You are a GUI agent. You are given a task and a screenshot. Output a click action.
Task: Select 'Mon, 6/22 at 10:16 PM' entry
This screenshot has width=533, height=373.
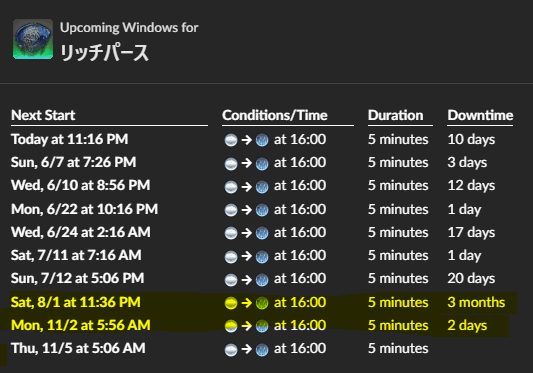pyautogui.click(x=84, y=209)
